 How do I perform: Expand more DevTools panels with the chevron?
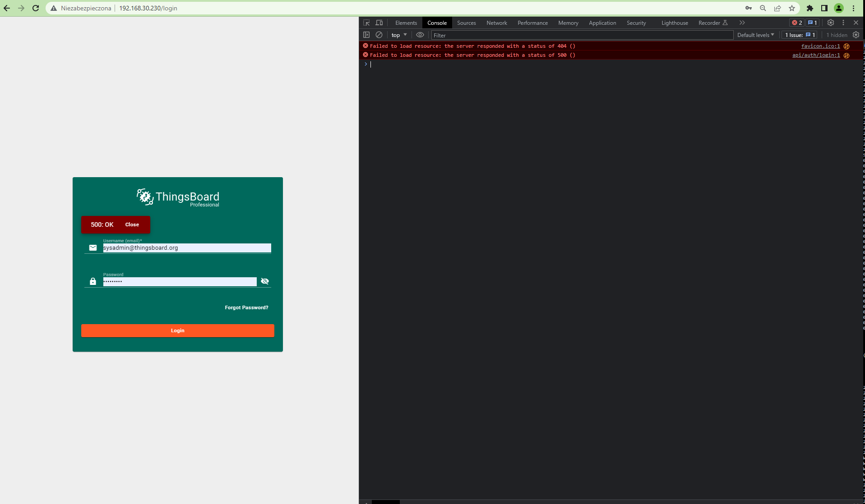point(742,23)
